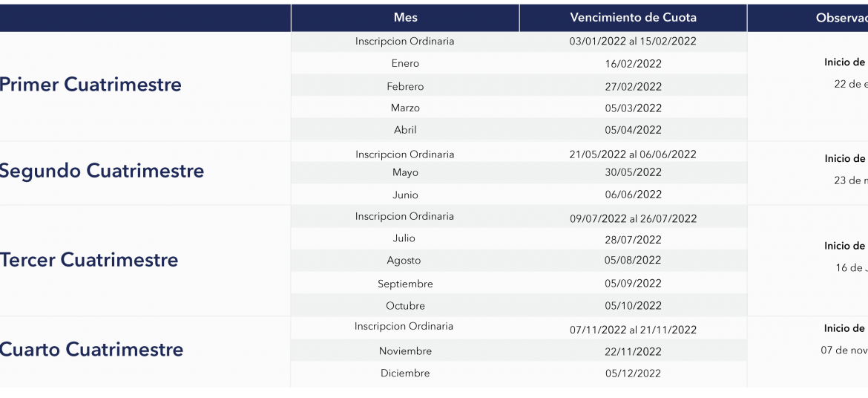Click the Abril month cell
Viewport: 868px width, 398px height.
405,130
